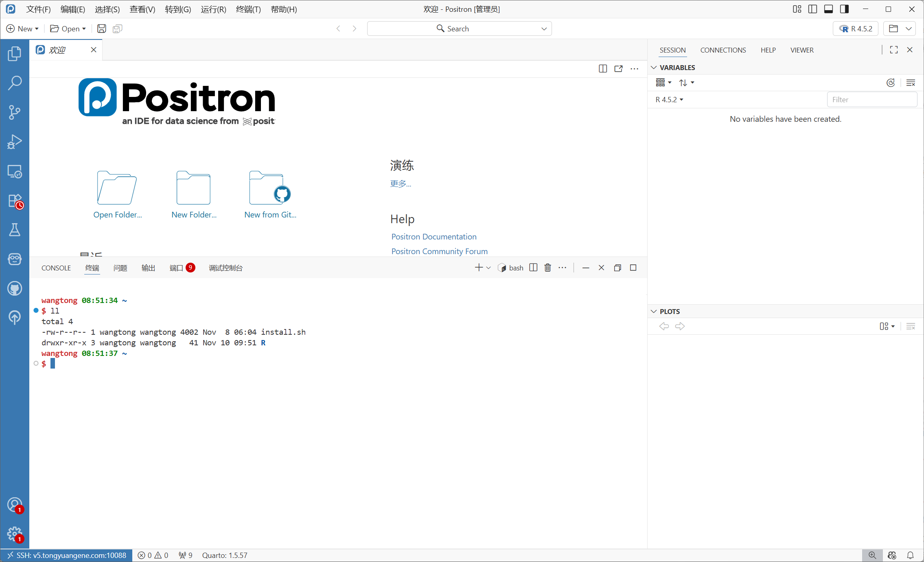Toggle the secondary side bar layout button
This screenshot has height=562, width=924.
point(844,9)
